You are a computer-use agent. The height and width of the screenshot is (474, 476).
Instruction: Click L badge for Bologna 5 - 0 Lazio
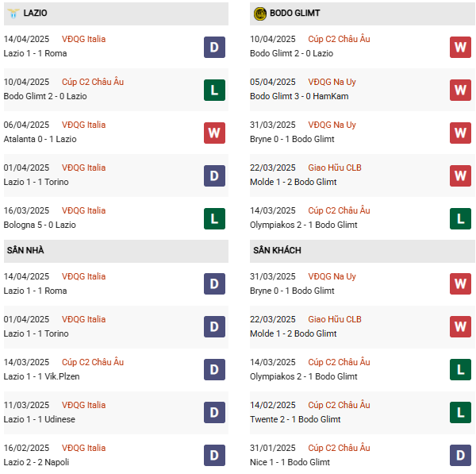click(x=214, y=218)
